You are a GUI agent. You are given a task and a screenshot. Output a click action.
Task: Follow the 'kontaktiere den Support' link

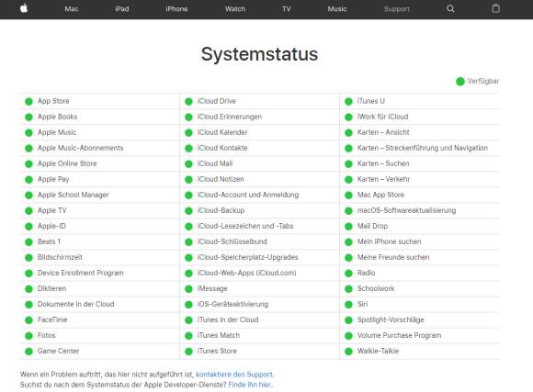tap(234, 375)
